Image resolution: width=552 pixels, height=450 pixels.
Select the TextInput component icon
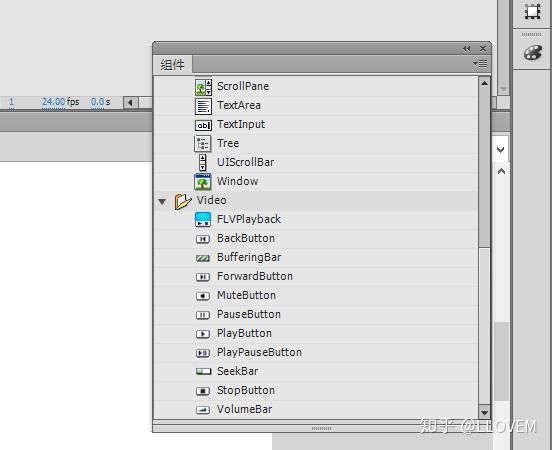(203, 125)
